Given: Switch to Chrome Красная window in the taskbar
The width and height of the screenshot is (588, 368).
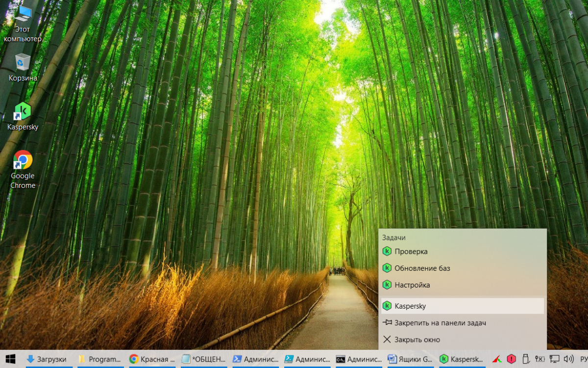Looking at the screenshot, I should [x=151, y=359].
